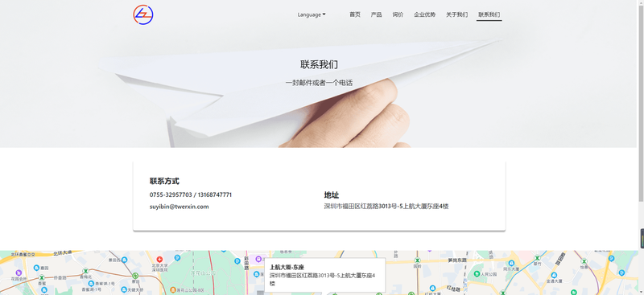The width and height of the screenshot is (644, 295).
Task: Go to the 首页 home page
Action: click(x=355, y=14)
